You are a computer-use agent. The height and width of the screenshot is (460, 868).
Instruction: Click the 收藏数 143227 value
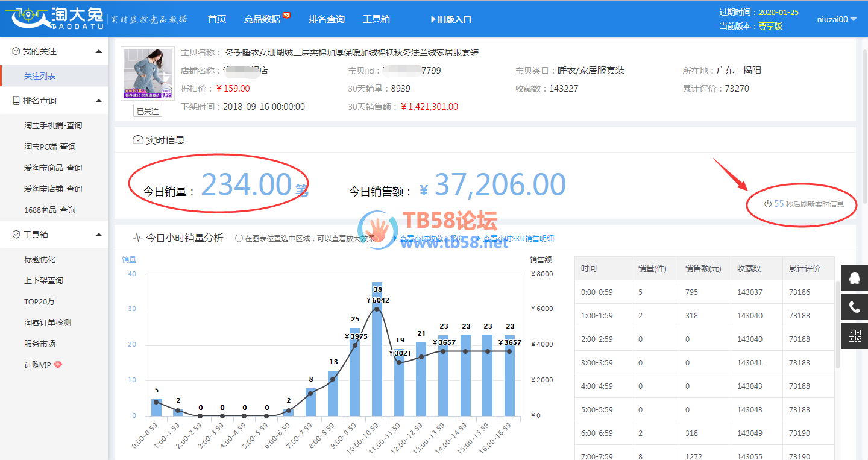coord(564,89)
